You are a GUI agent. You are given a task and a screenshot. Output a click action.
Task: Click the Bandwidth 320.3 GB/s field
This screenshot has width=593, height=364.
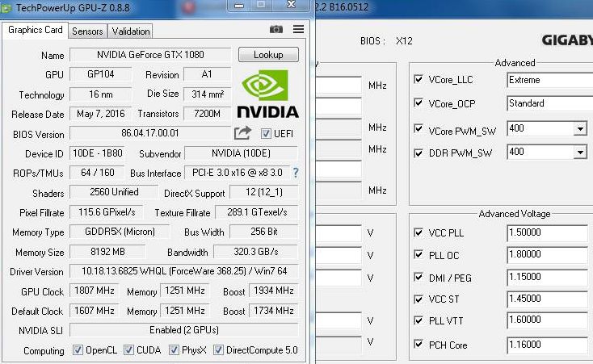(x=256, y=252)
